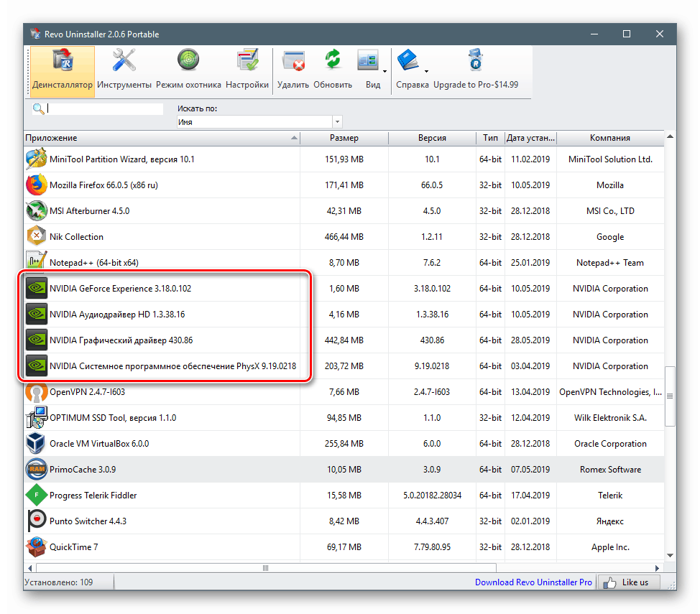
Task: Open the Искать по Имя combo box
Action: [x=259, y=122]
